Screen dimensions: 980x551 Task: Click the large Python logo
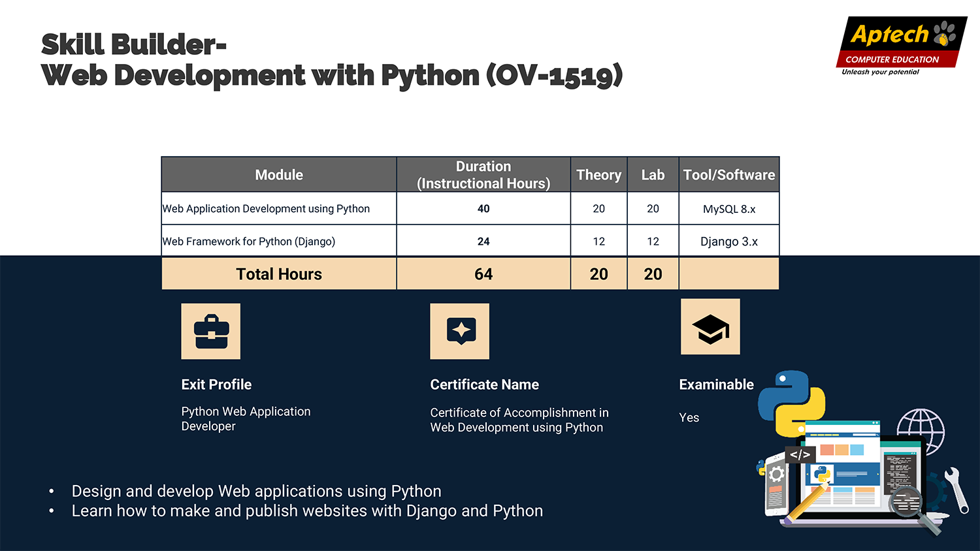[791, 401]
